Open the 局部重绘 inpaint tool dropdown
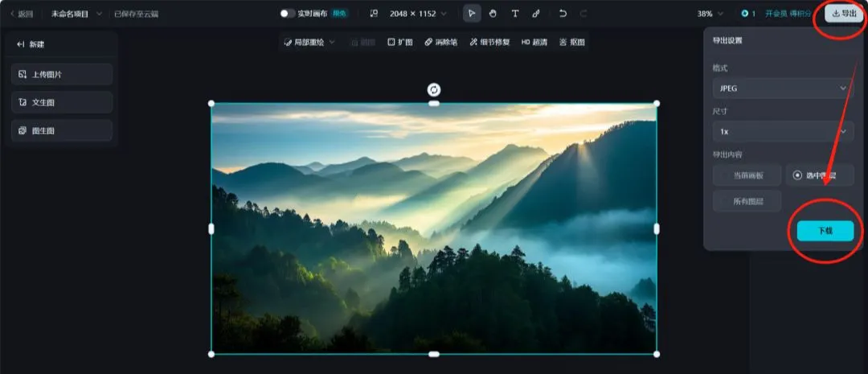 pyautogui.click(x=309, y=42)
